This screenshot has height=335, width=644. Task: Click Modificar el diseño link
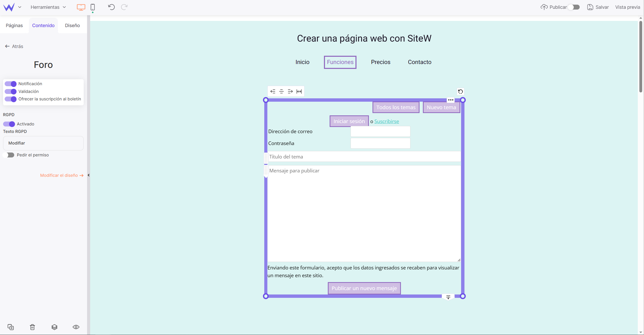62,175
